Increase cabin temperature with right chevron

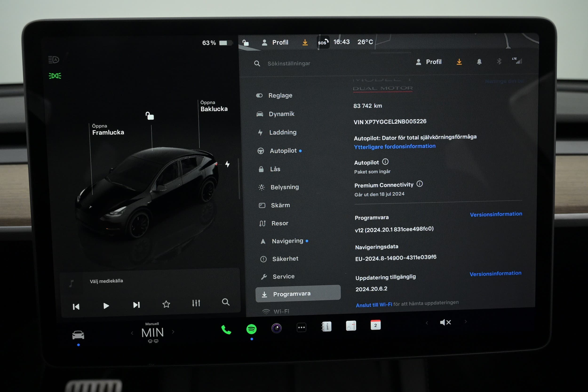(173, 332)
